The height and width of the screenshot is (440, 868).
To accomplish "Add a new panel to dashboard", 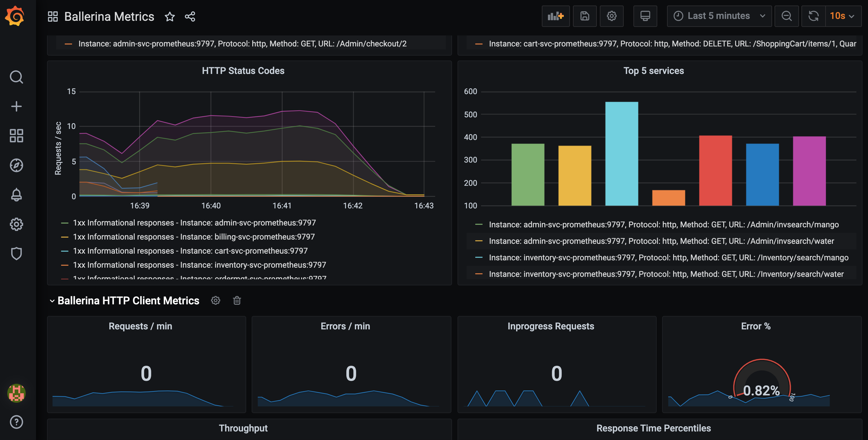I will (x=556, y=16).
